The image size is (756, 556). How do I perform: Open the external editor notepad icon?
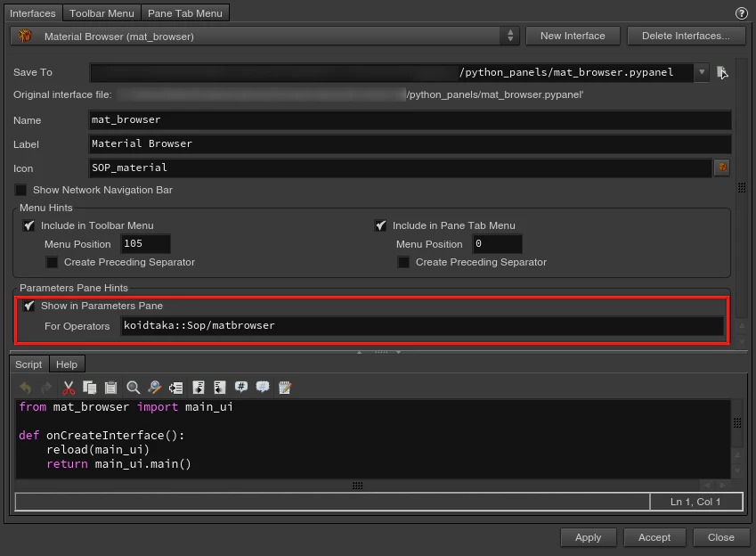285,388
